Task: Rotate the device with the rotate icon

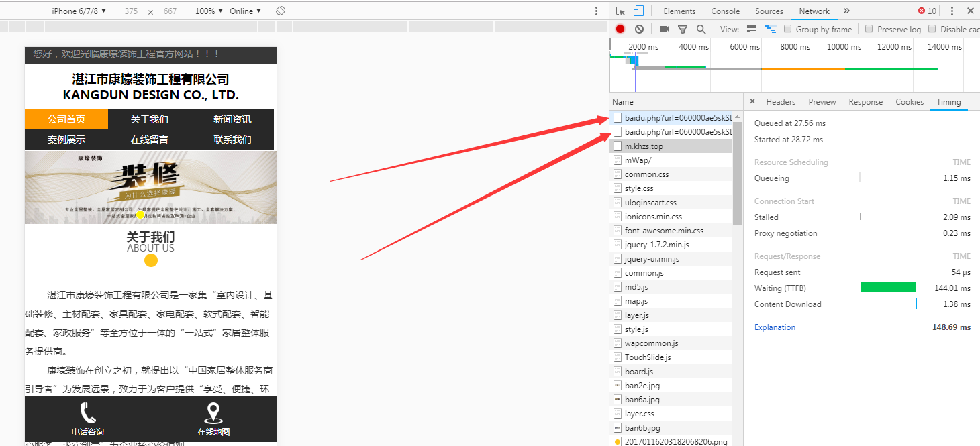Action: pos(281,11)
